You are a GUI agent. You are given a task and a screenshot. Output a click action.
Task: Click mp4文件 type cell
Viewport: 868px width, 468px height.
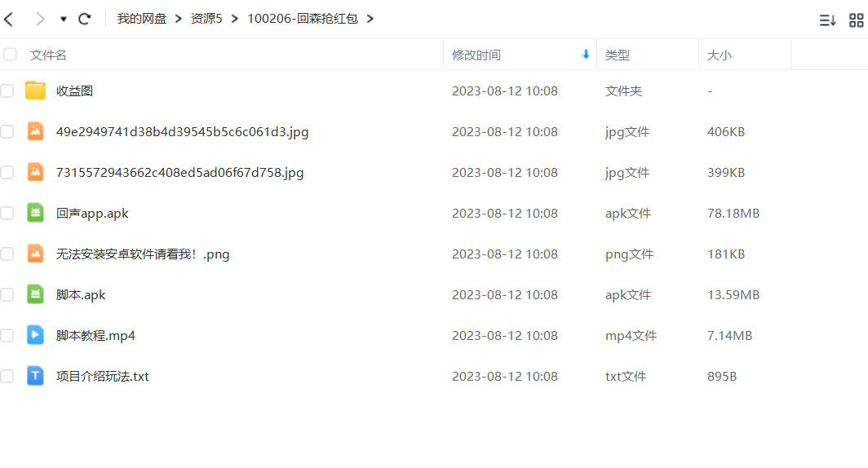pos(631,336)
